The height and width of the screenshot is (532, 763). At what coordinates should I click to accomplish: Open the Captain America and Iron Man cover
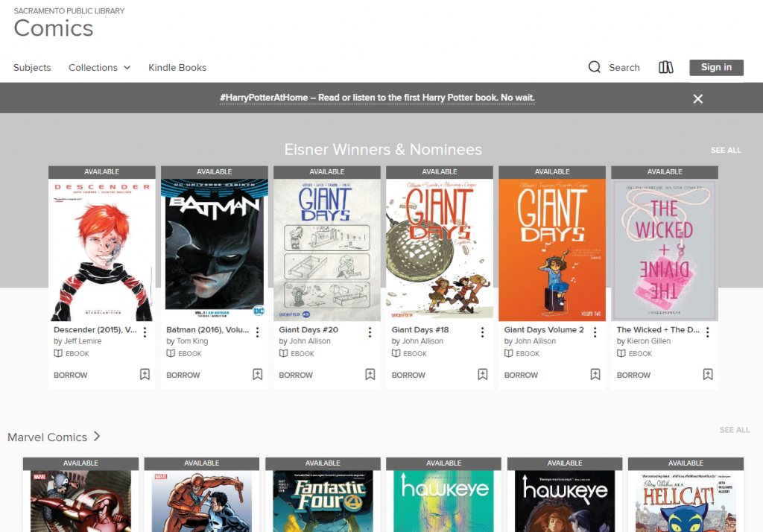(x=80, y=501)
